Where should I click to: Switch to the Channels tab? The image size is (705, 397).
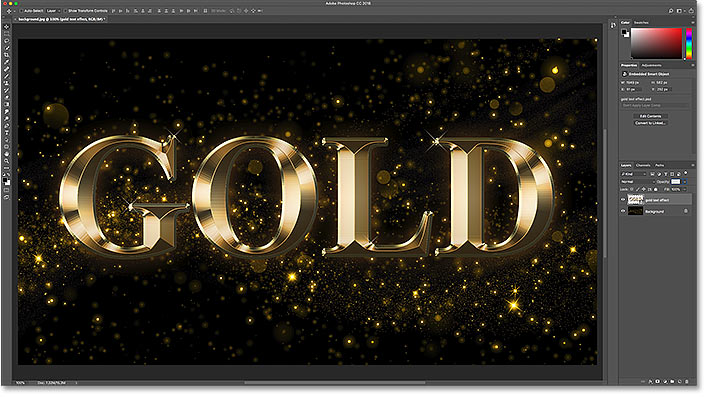tap(643, 165)
